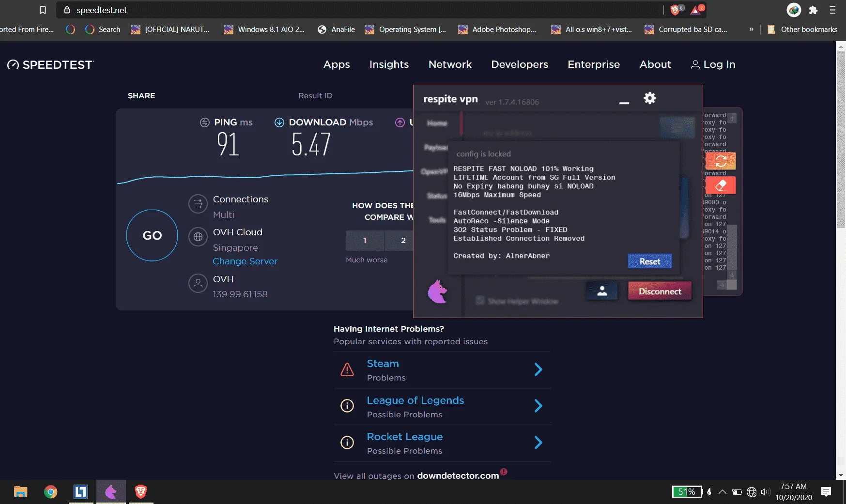Open the downdetector.com link

458,476
